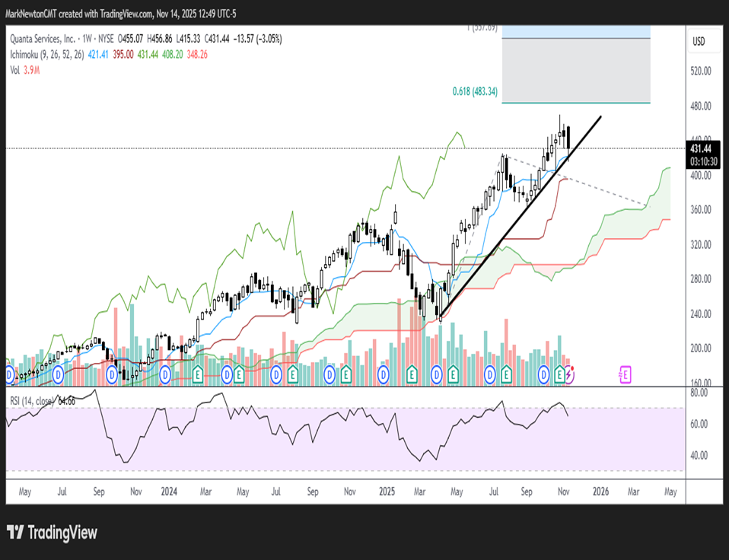Open the USD currency selector
The height and width of the screenshot is (560, 729).
(698, 40)
